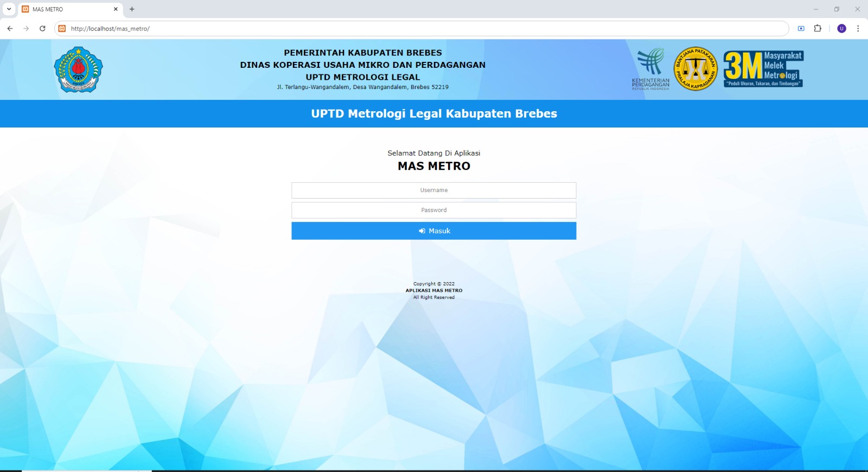Viewport: 868px width, 472px height.
Task: Open the user profile avatar
Action: (x=841, y=29)
